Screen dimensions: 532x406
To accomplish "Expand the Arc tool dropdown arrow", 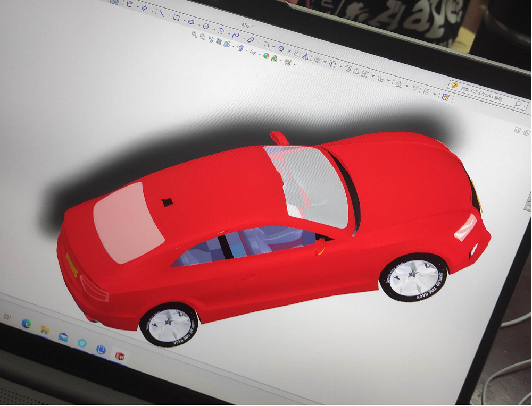I will click(x=228, y=33).
